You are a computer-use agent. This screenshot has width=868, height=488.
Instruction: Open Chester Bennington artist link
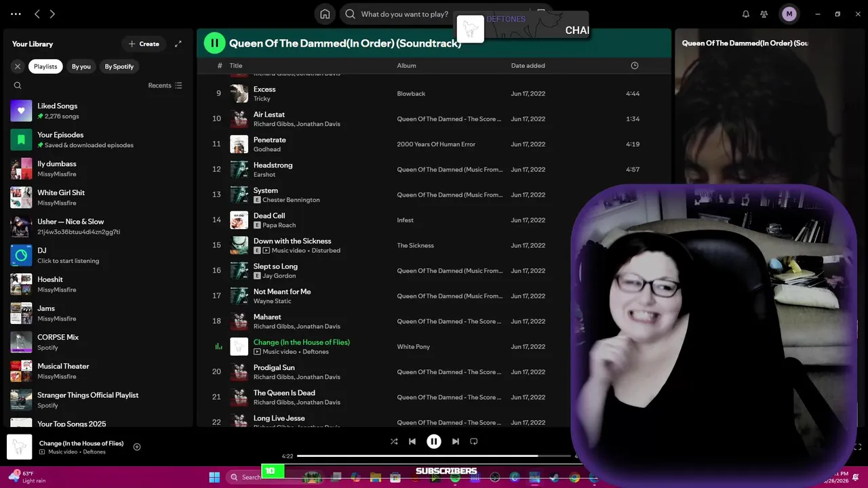pyautogui.click(x=291, y=200)
